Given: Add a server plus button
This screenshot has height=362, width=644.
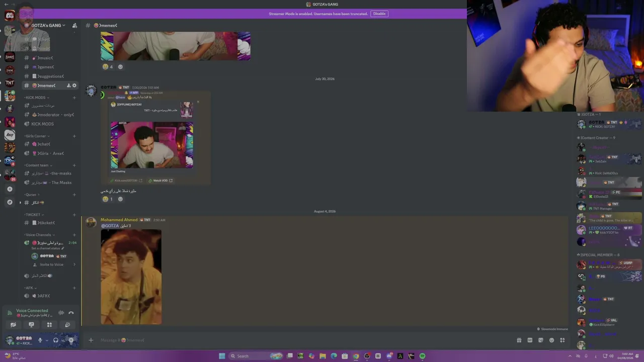Looking at the screenshot, I should tap(10, 189).
